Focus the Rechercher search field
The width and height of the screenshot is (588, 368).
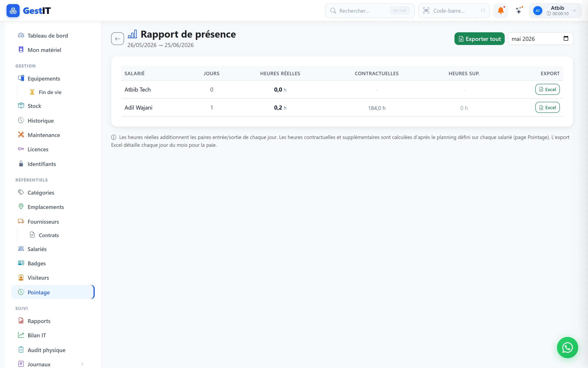370,10
